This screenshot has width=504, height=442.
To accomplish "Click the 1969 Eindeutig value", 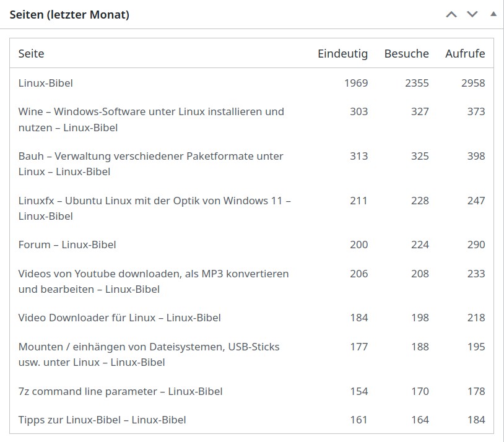I will [356, 83].
